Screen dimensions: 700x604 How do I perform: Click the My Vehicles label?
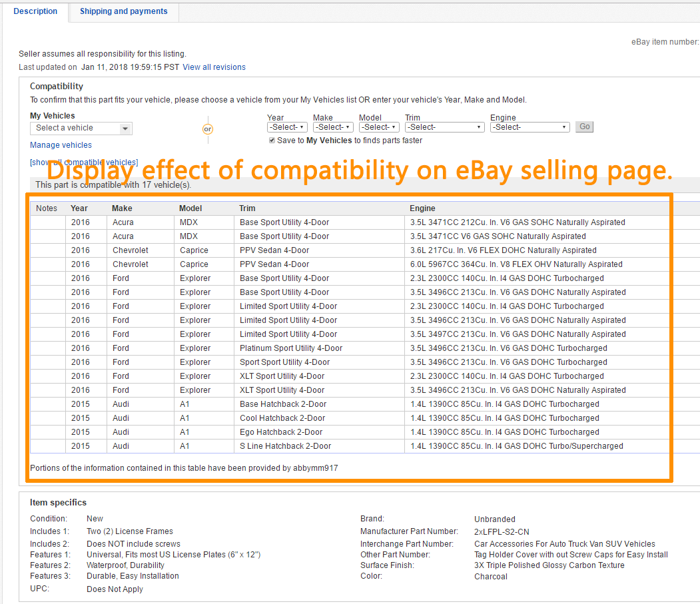point(52,116)
